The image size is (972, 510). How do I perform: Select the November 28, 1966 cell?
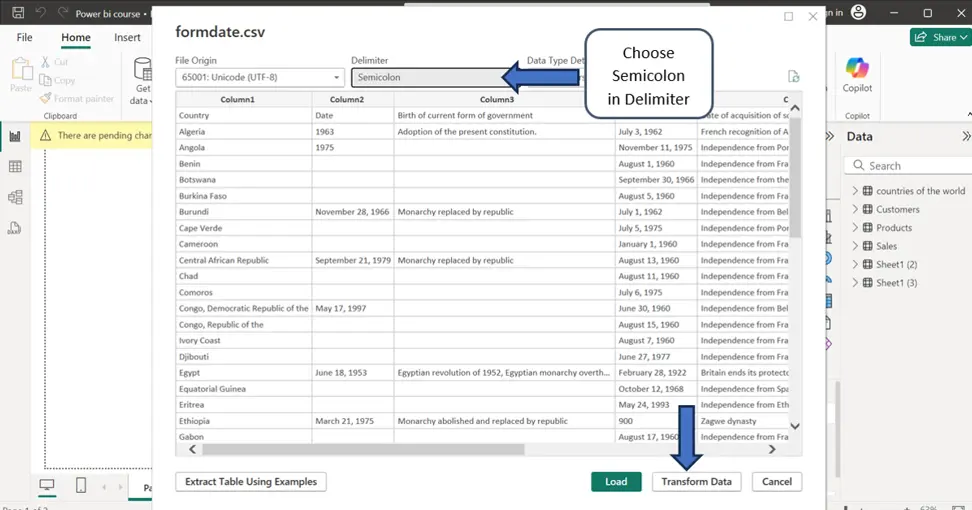pos(353,212)
